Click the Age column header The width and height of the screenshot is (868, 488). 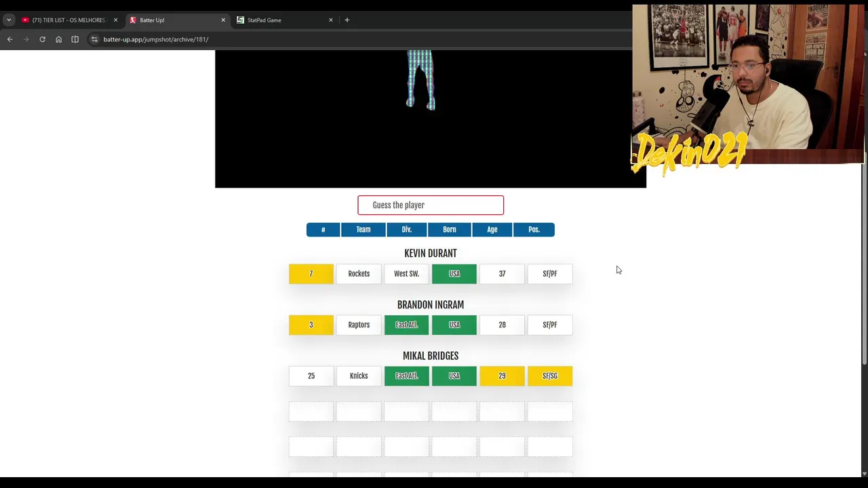492,230
